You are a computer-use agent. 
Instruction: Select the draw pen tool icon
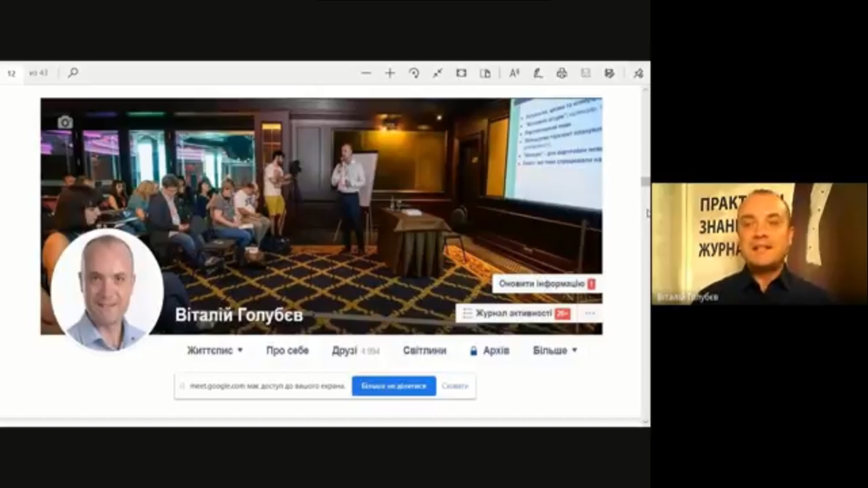coord(538,73)
